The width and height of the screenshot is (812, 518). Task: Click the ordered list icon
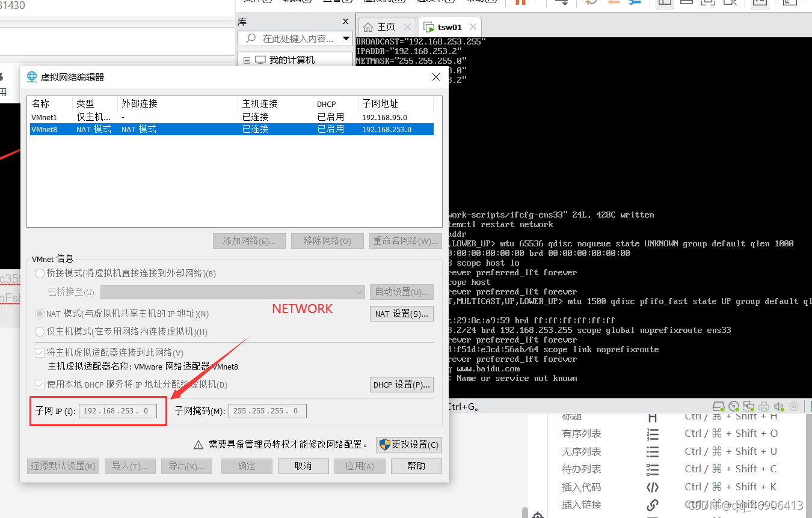(x=653, y=434)
